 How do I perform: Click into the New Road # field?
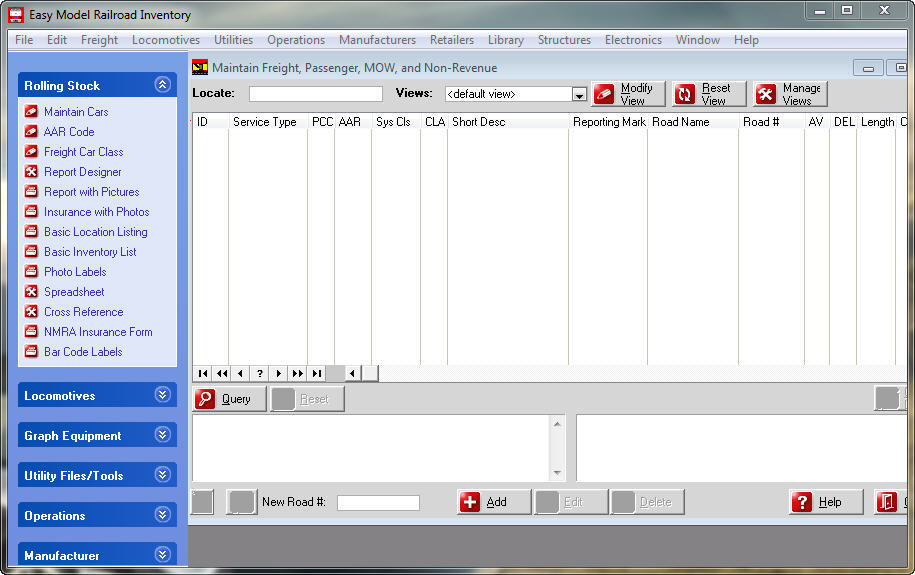(x=378, y=503)
